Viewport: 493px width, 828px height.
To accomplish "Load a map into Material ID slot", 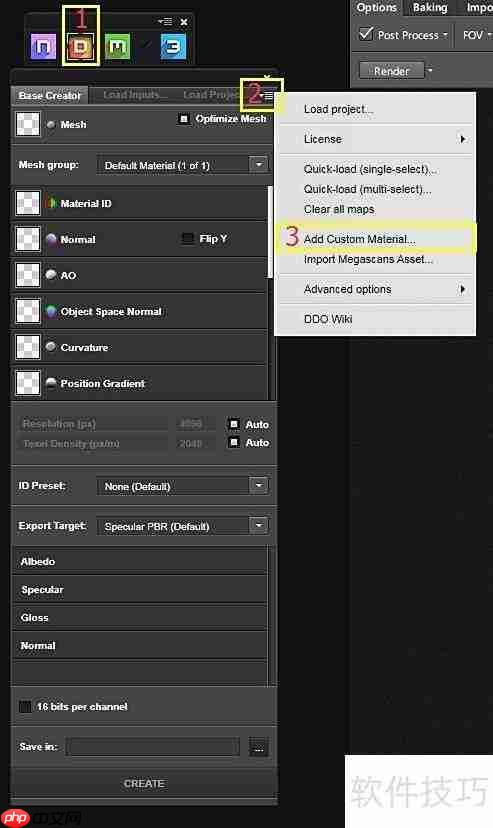I will 27,203.
